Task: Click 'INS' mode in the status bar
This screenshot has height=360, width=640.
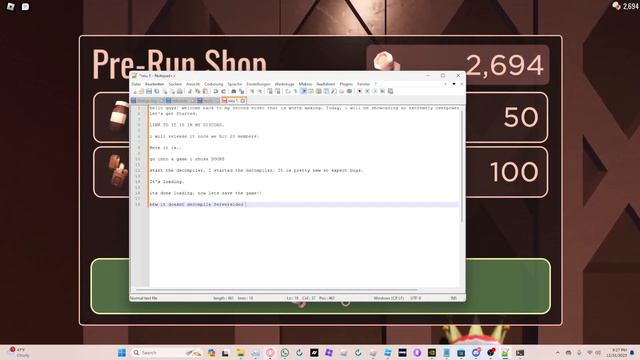Action: tap(453, 298)
